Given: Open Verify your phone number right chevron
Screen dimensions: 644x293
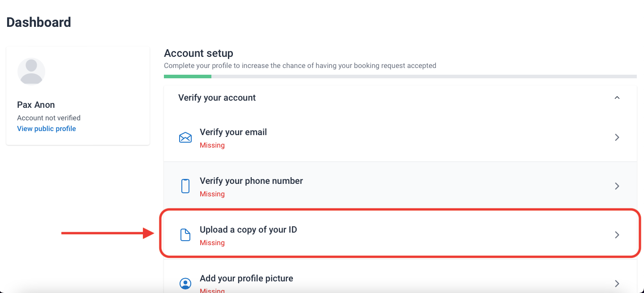Looking at the screenshot, I should pyautogui.click(x=617, y=186).
